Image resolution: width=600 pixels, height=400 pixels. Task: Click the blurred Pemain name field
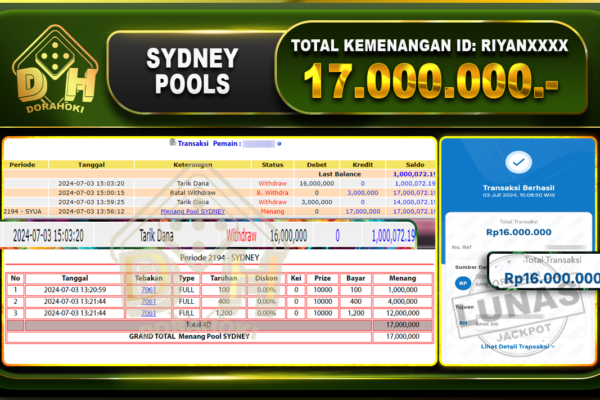pos(259,144)
